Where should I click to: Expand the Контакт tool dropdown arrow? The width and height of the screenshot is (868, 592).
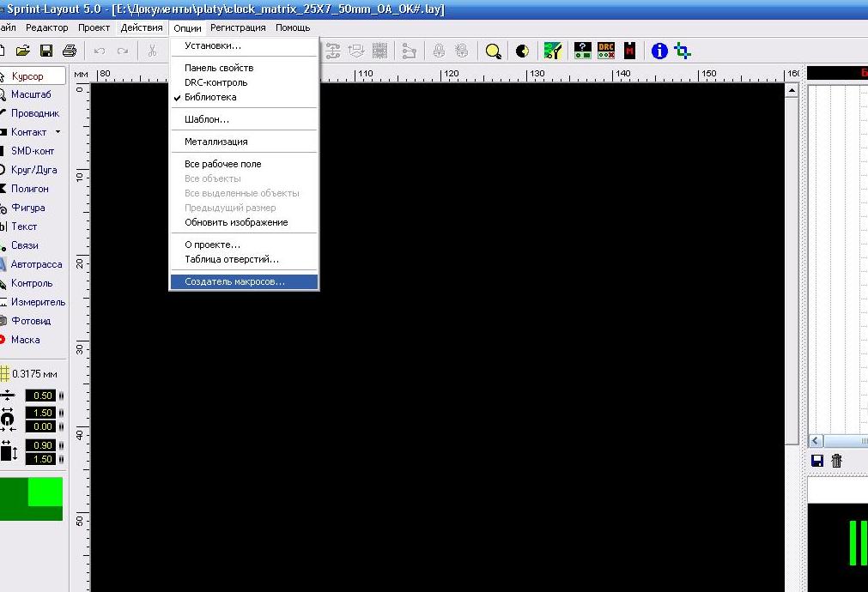click(x=58, y=132)
